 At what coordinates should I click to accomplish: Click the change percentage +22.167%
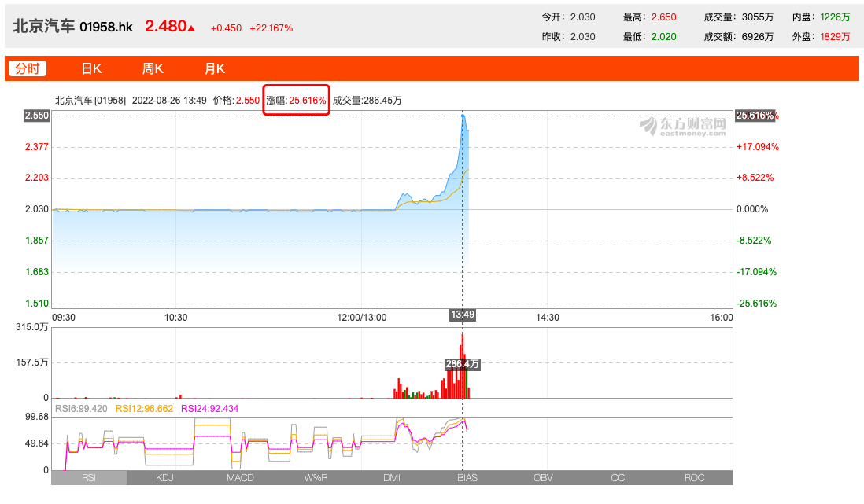click(271, 28)
